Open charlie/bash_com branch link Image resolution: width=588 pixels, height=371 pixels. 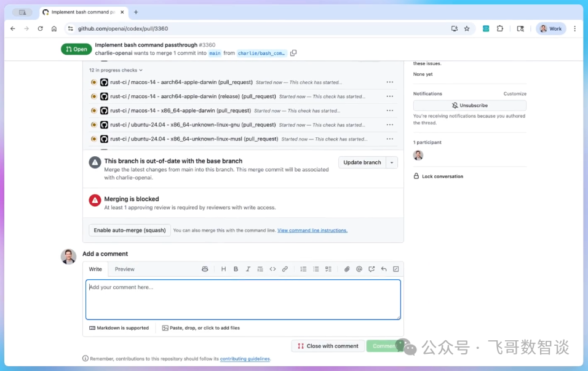pos(261,54)
